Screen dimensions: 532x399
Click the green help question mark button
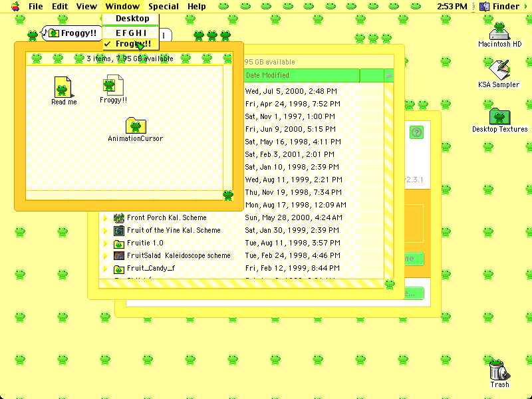tap(417, 132)
